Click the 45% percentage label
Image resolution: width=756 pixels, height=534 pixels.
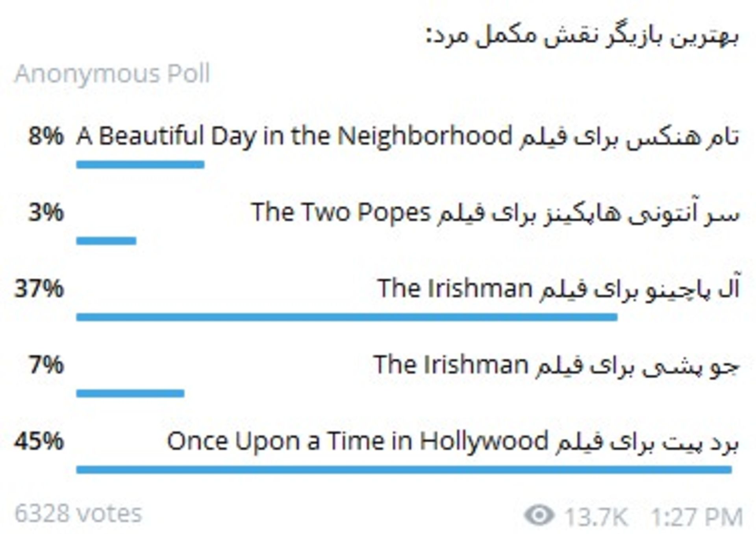[39, 441]
